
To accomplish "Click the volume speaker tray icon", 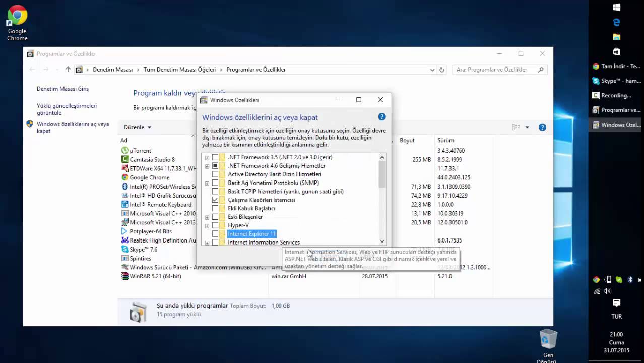I will [x=607, y=291].
